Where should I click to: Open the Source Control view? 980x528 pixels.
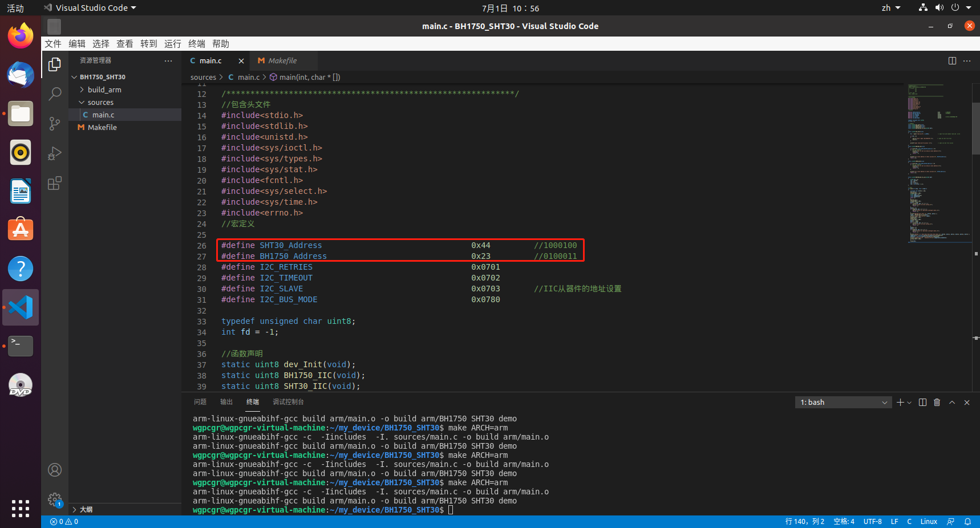tap(55, 124)
